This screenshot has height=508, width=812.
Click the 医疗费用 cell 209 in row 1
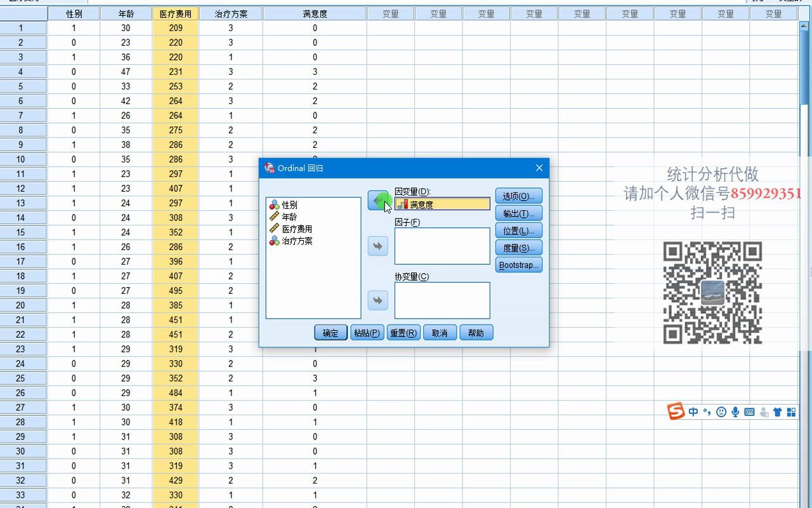[x=176, y=28]
